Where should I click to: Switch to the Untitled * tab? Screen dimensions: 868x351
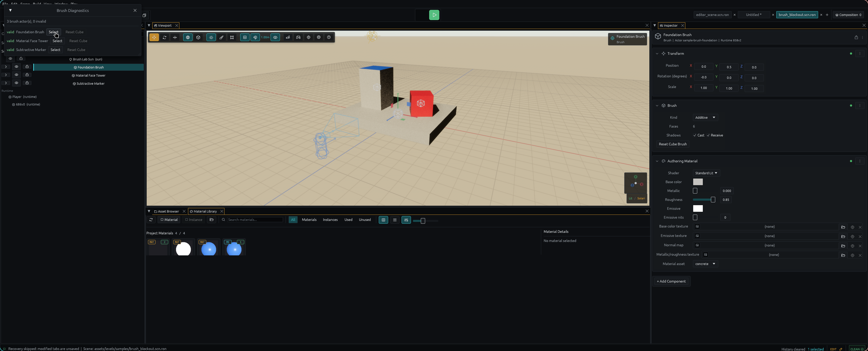[753, 15]
